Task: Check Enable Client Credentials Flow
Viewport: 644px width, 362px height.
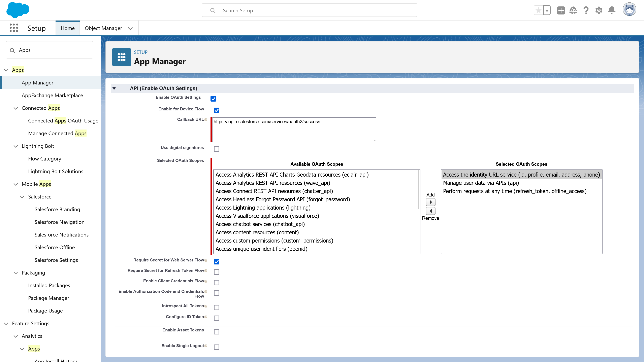Action: [217, 282]
